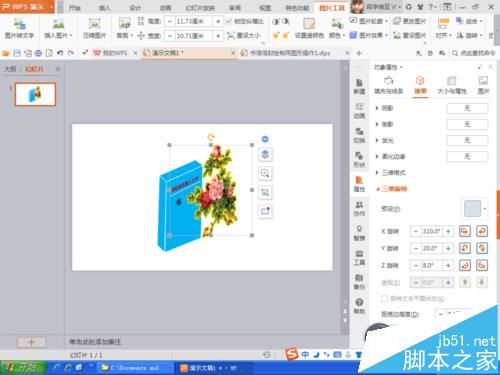Click the picture width input field
Viewport: 500px width, 375px height.
coord(194,35)
